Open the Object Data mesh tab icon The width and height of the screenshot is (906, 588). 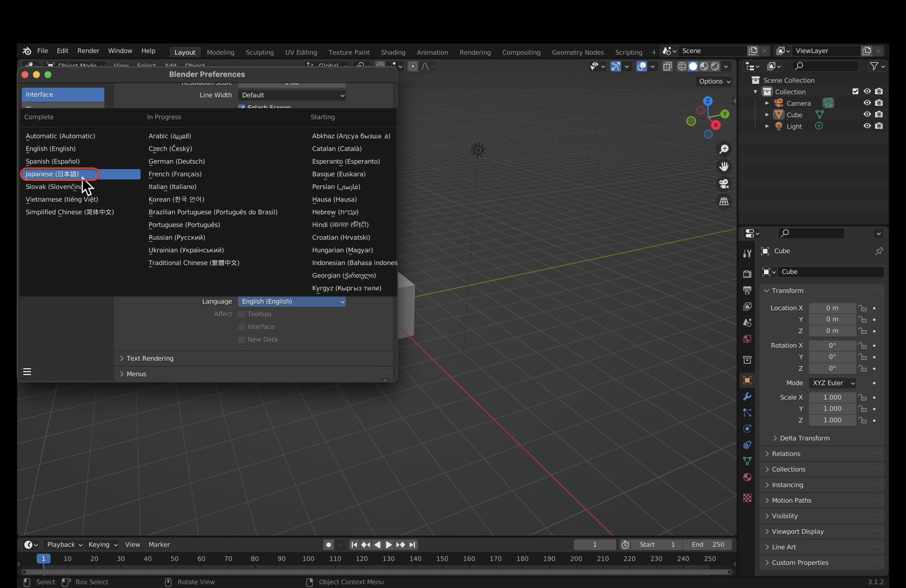[x=747, y=461]
